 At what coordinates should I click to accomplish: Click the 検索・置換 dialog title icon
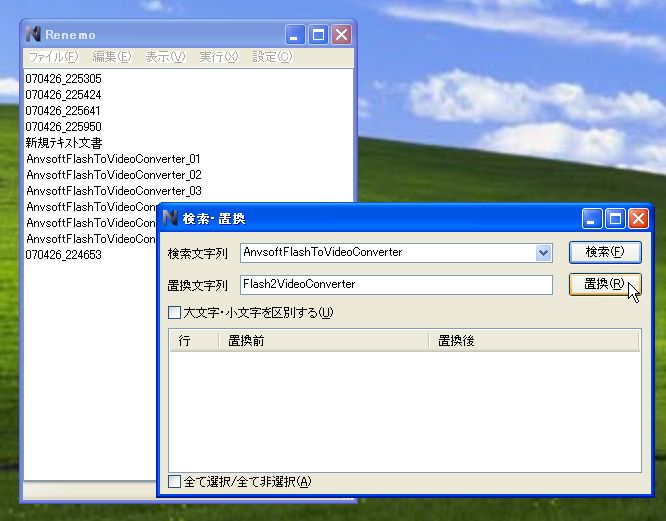[170, 218]
